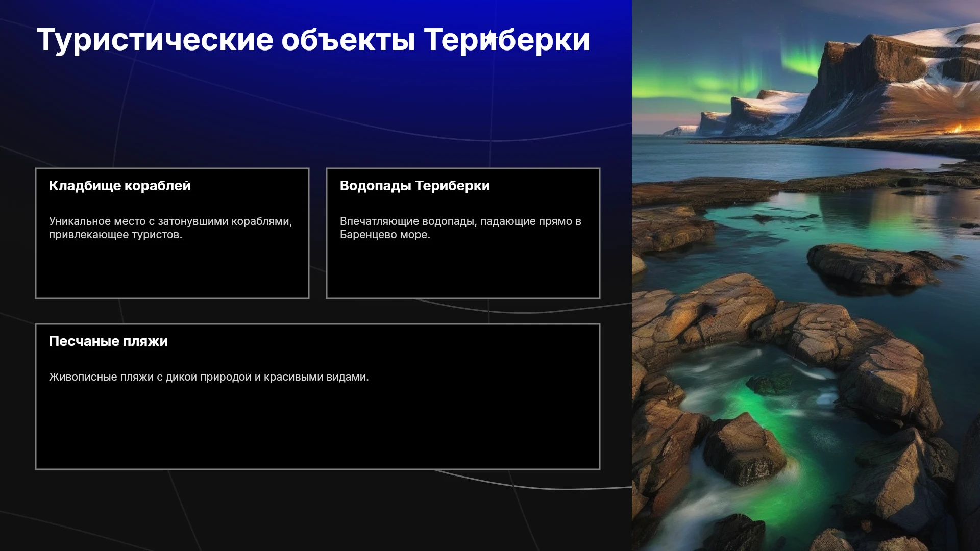Image resolution: width=980 pixels, height=551 pixels.
Task: Click the word "объекты" in the title
Action: (348, 40)
